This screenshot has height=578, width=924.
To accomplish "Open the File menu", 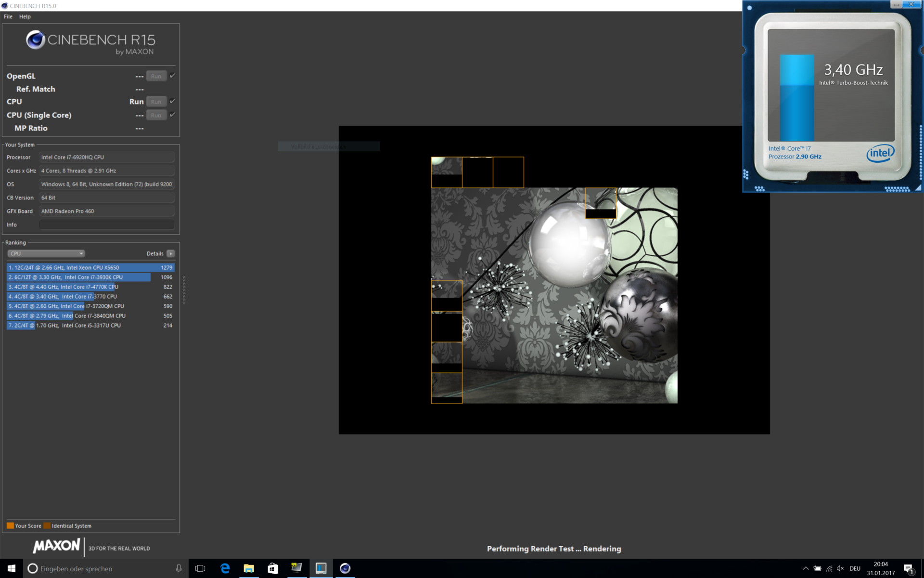I will click(8, 16).
